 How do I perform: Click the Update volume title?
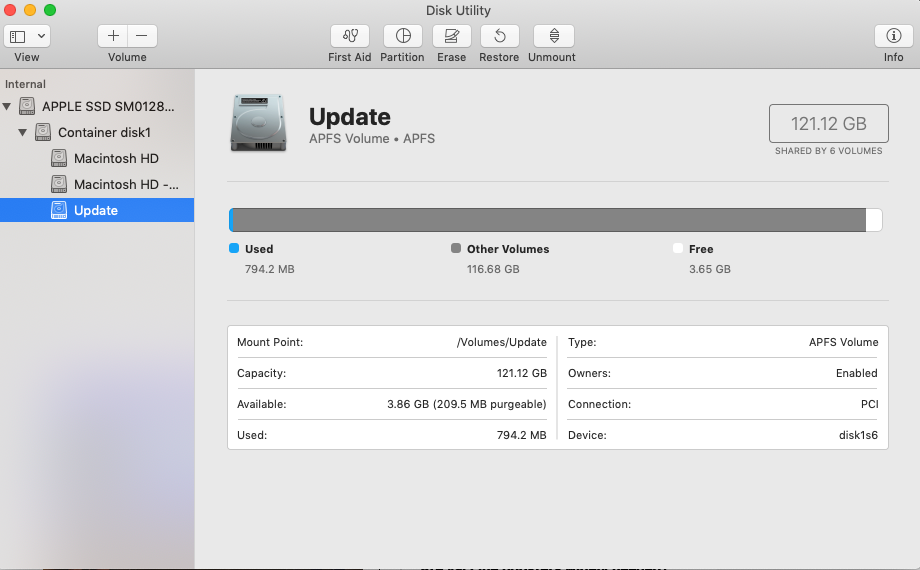[x=350, y=117]
